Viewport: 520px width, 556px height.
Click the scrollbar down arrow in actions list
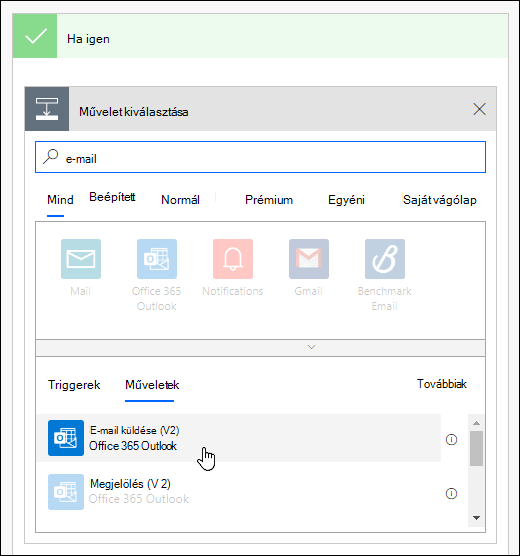[x=476, y=518]
